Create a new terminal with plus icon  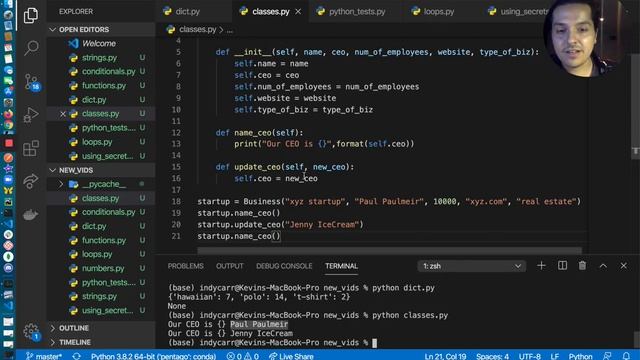pyautogui.click(x=541, y=266)
